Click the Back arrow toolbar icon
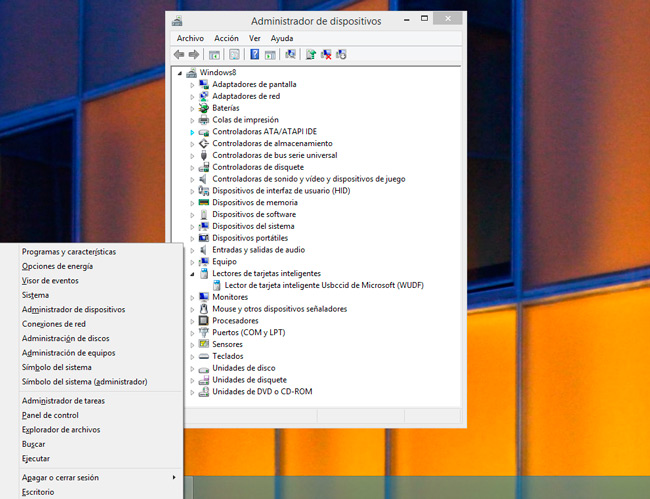Image resolution: width=650 pixels, height=499 pixels. click(179, 54)
